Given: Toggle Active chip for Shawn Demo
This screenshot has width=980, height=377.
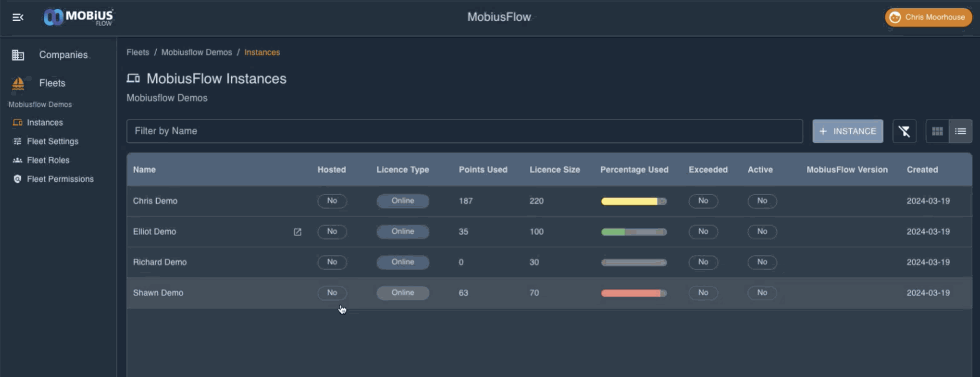Looking at the screenshot, I should click(x=762, y=293).
